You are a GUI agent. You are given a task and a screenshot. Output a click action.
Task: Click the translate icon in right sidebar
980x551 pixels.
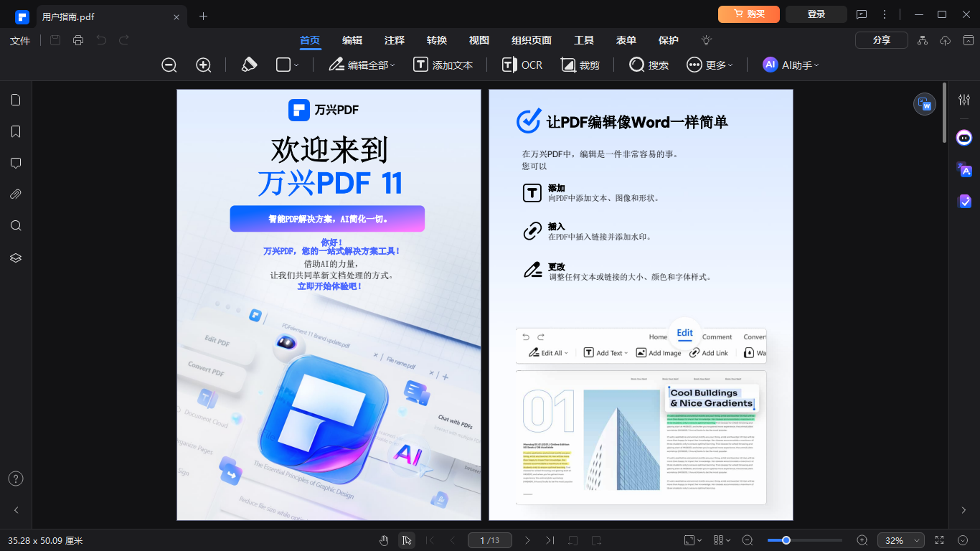[x=964, y=169]
